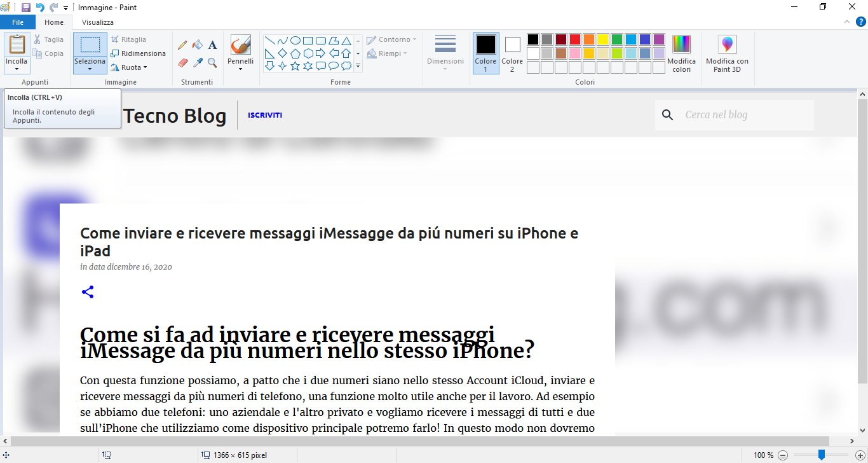Image resolution: width=868 pixels, height=463 pixels.
Task: Select the straight line shape
Action: 269,41
